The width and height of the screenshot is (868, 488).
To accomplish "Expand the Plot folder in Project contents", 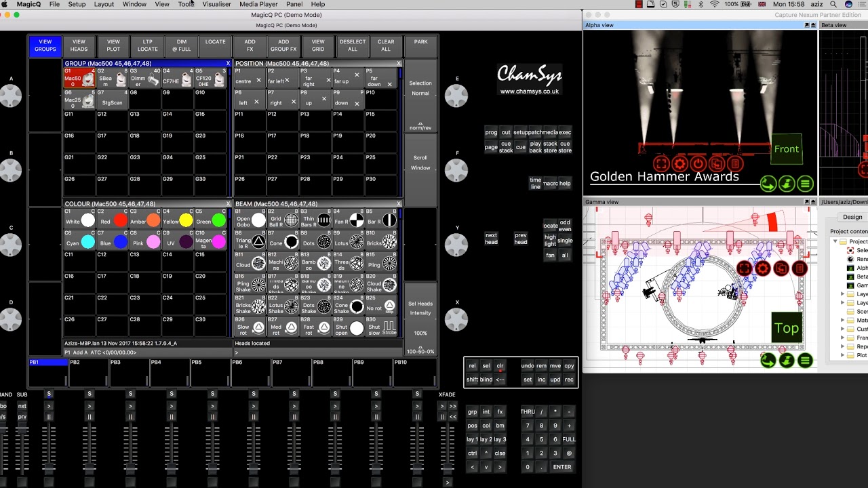I will tap(843, 355).
